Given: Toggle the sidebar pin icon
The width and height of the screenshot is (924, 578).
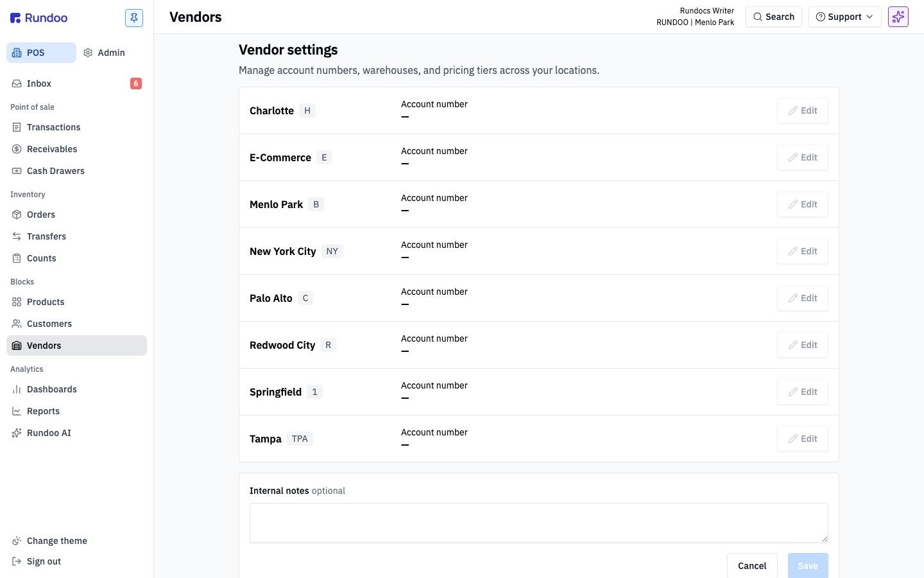Looking at the screenshot, I should coord(134,18).
